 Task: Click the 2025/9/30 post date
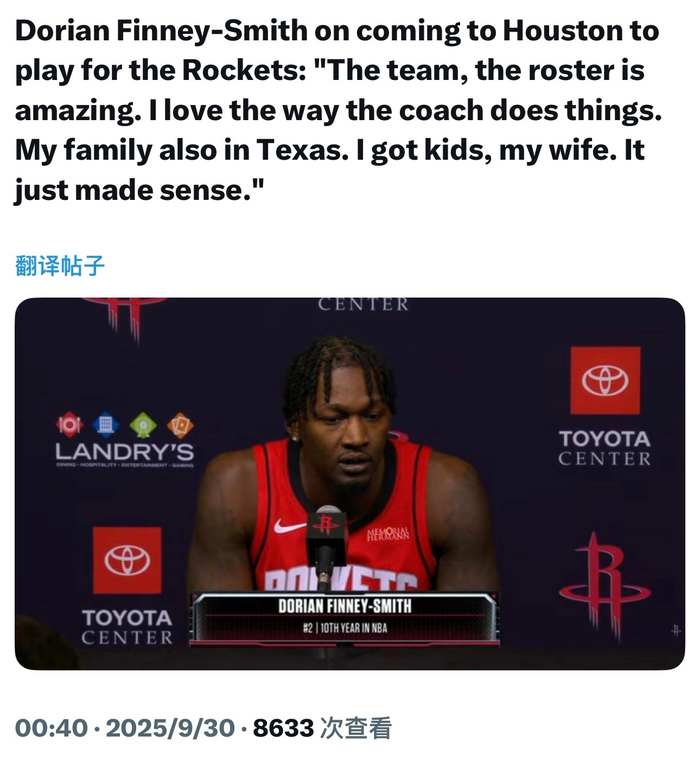point(170,728)
